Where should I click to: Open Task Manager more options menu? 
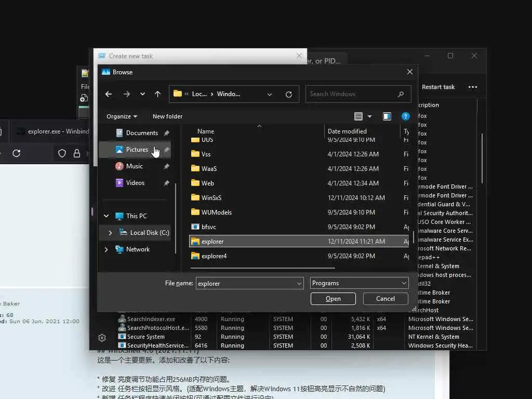[x=473, y=87]
